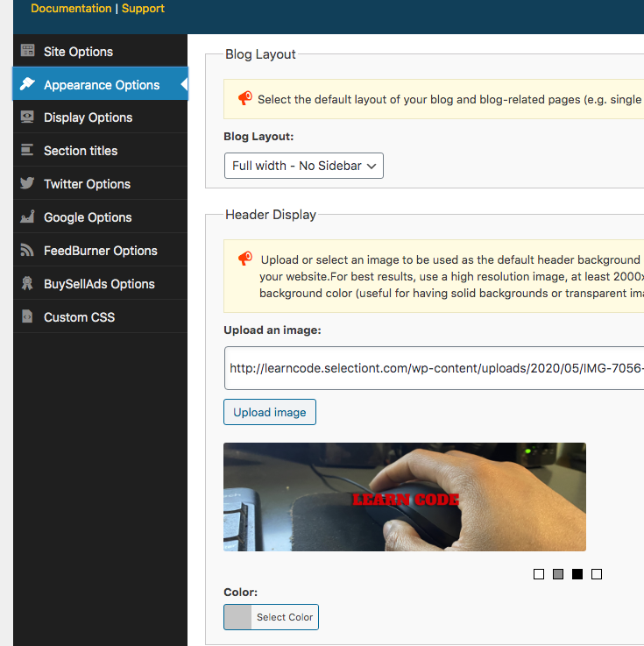The width and height of the screenshot is (644, 646).
Task: Click the Google Options chart icon
Action: click(x=27, y=217)
